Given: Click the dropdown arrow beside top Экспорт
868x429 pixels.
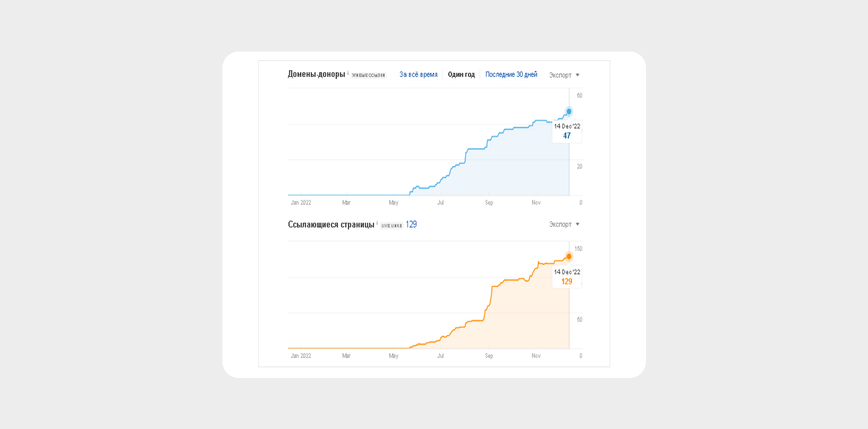Looking at the screenshot, I should point(577,75).
